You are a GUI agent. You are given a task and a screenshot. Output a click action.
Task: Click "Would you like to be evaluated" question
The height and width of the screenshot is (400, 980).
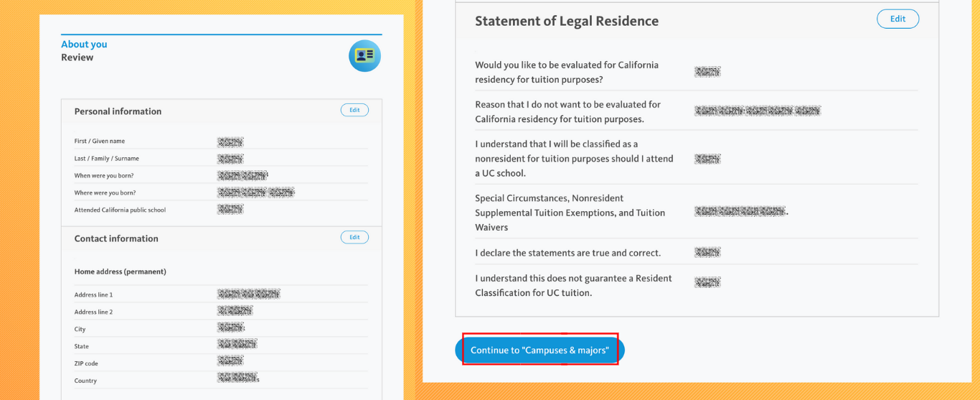tap(567, 72)
